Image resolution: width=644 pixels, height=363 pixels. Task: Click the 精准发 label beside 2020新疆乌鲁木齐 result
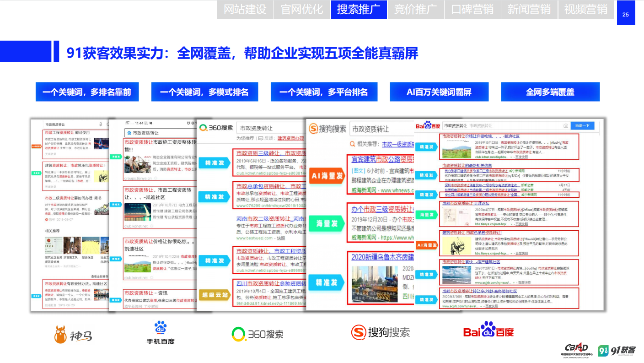point(327,282)
